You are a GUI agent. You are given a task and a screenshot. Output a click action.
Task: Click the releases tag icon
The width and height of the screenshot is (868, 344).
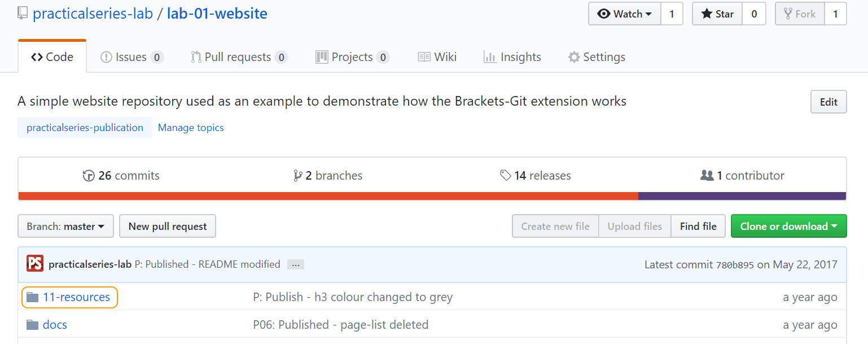pos(506,176)
